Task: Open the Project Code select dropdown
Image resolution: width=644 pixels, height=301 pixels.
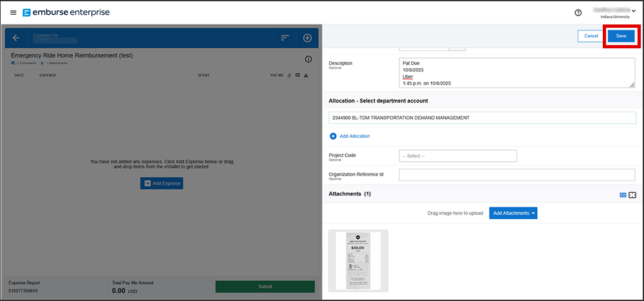Action: [458, 156]
